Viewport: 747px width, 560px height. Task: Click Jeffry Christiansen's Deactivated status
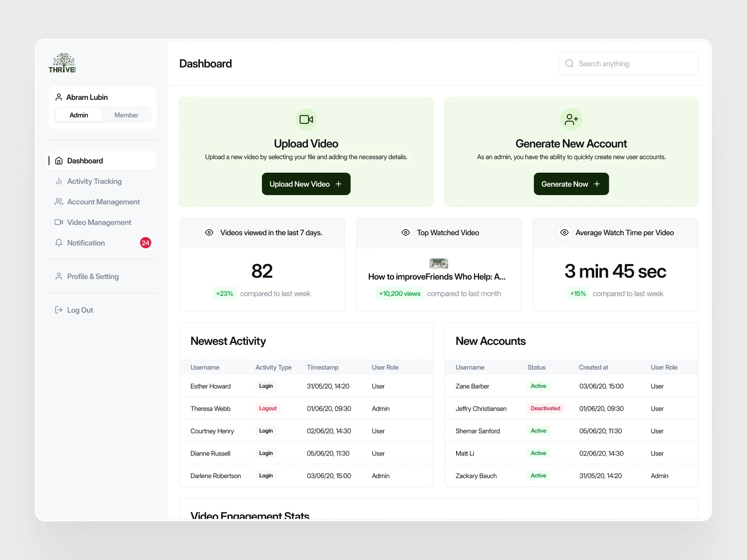(545, 408)
